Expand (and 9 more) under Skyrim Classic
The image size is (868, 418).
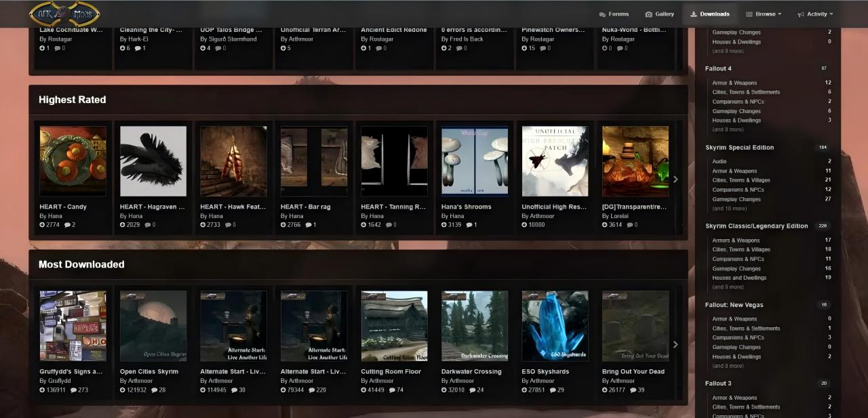click(x=728, y=287)
